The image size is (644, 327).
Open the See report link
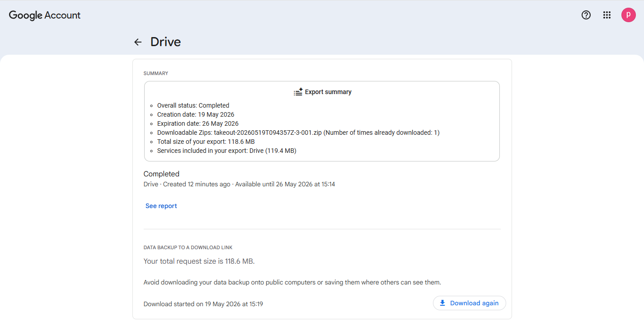[161, 206]
